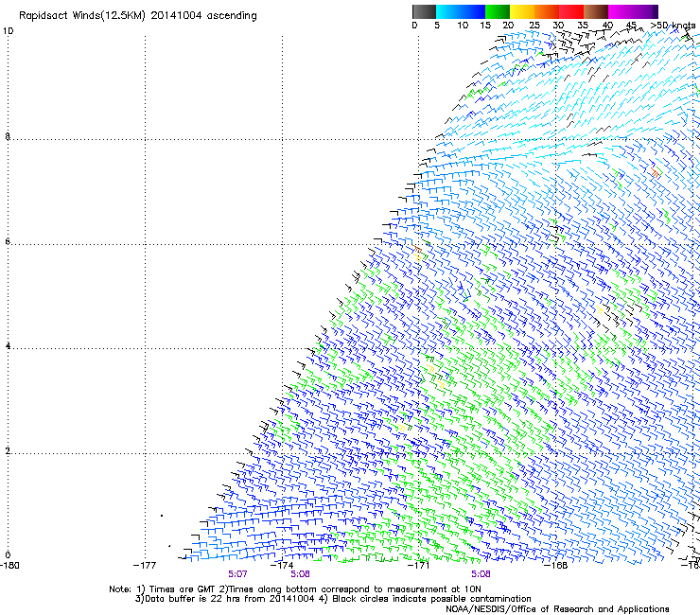Screen dimensions: 700x615
Task: Select the latitude axis label '2'
Action: (8, 451)
